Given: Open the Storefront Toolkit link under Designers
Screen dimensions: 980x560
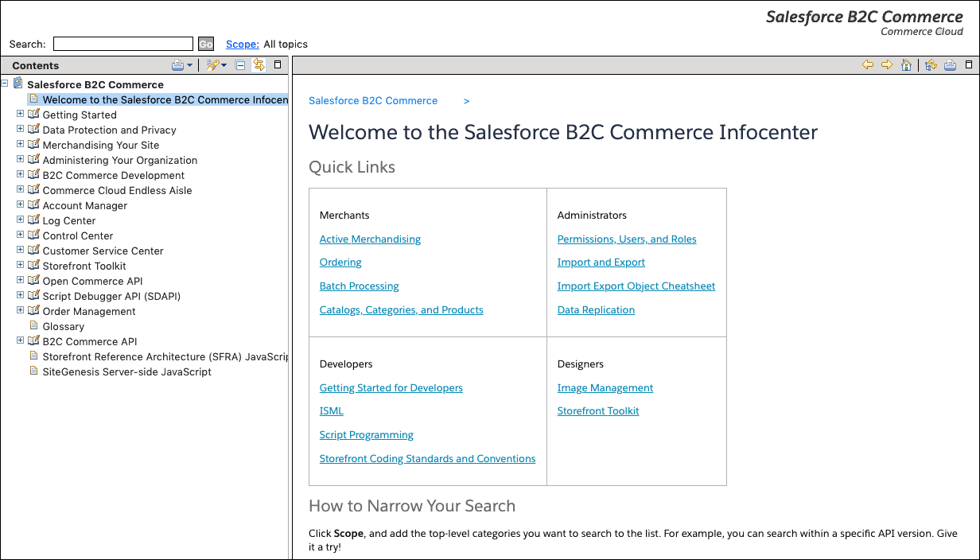Looking at the screenshot, I should tap(598, 411).
